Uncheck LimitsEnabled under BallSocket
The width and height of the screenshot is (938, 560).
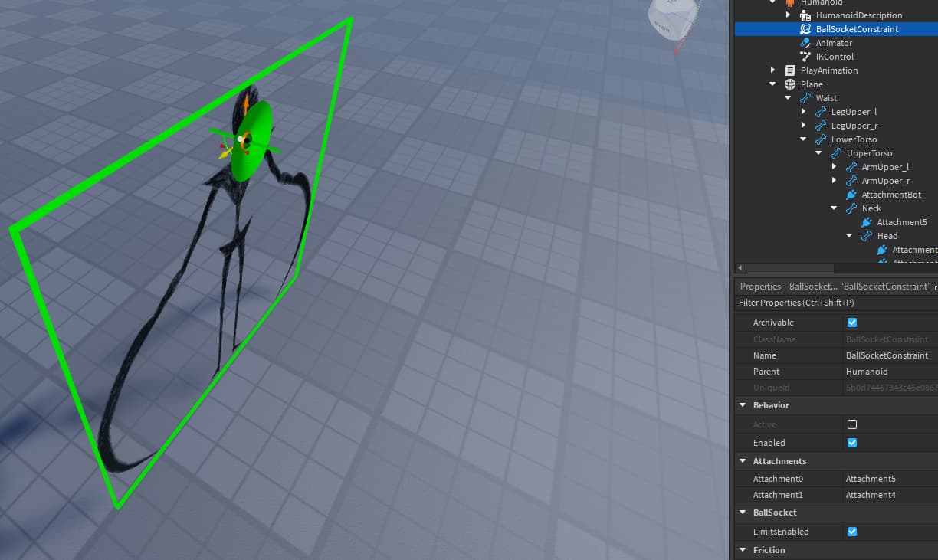(x=851, y=531)
